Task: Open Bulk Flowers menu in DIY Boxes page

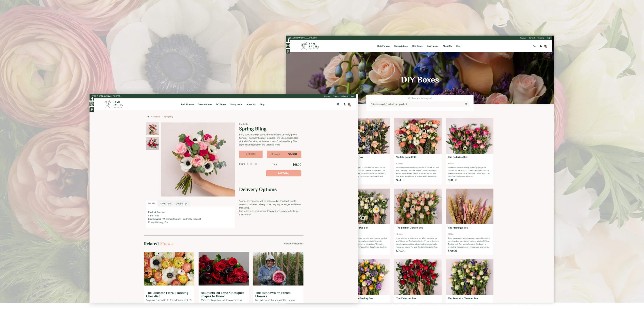Action: [384, 46]
